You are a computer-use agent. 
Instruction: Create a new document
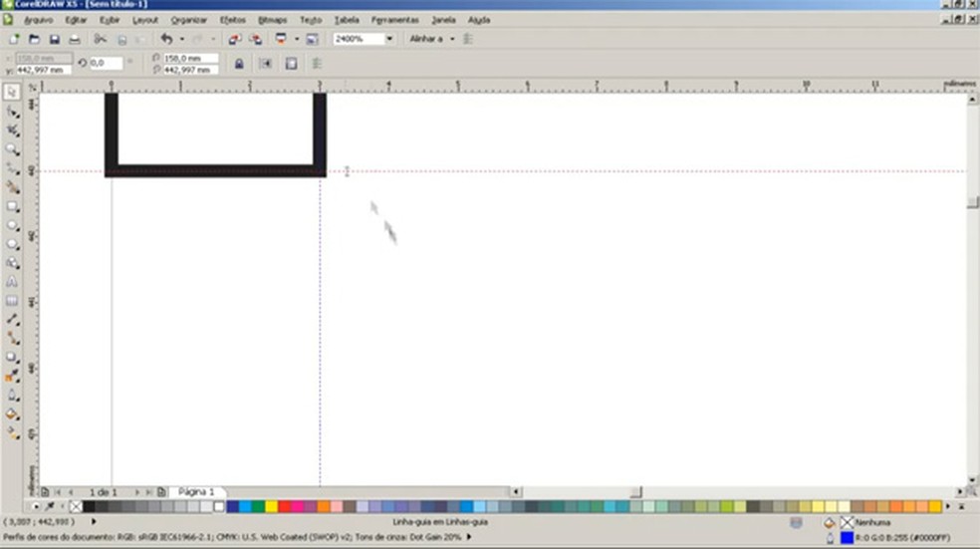14,40
